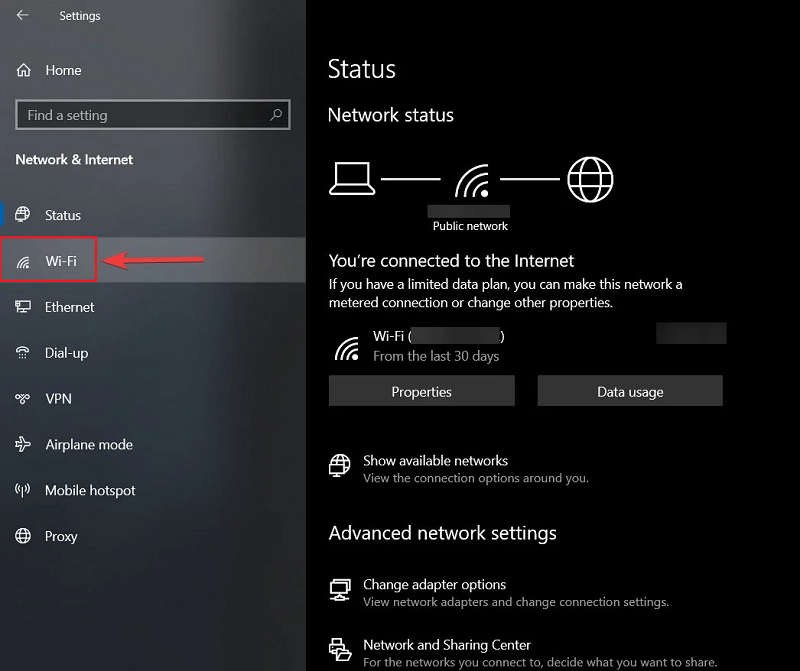Click the search magnifier icon
Image resolution: width=800 pixels, height=671 pixels.
277,115
